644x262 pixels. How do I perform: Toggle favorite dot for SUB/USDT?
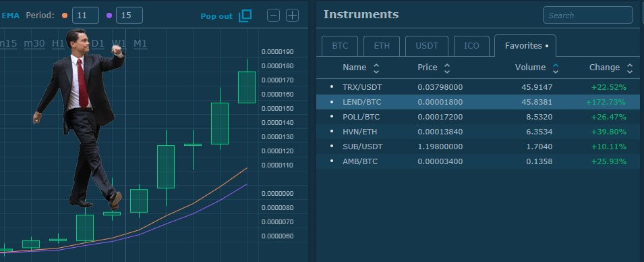[x=332, y=147]
